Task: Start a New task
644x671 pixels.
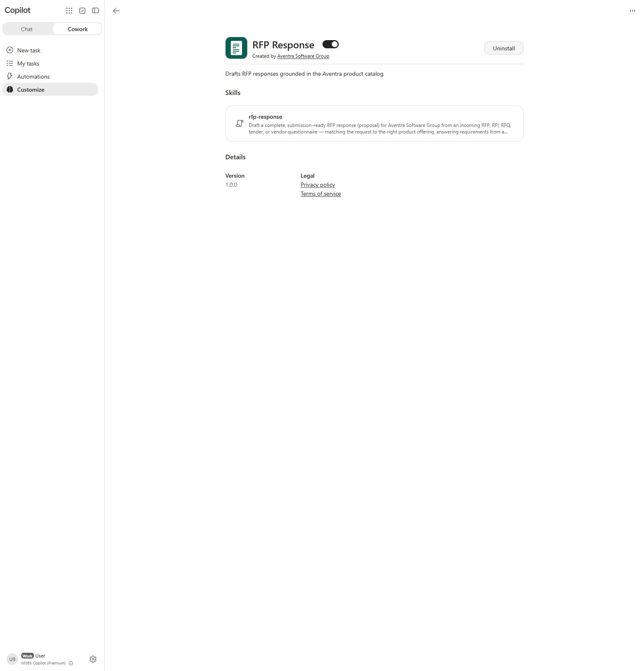Action: pyautogui.click(x=50, y=50)
